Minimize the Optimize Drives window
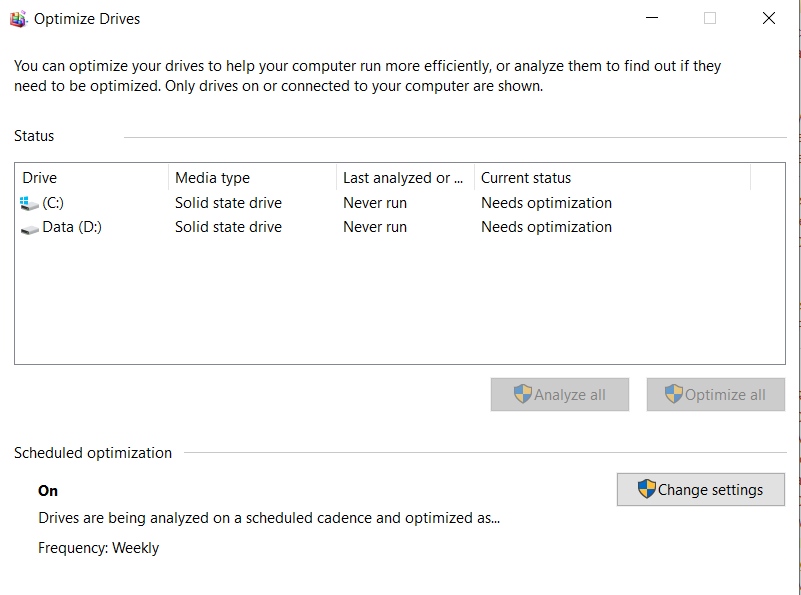This screenshot has height=595, width=801. pyautogui.click(x=652, y=18)
